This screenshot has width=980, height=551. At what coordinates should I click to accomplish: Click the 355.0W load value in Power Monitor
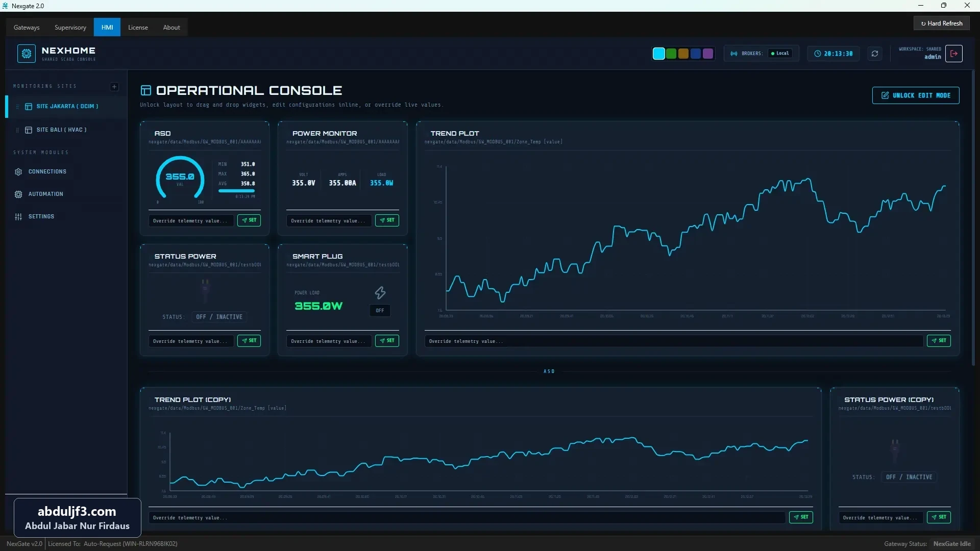click(381, 183)
